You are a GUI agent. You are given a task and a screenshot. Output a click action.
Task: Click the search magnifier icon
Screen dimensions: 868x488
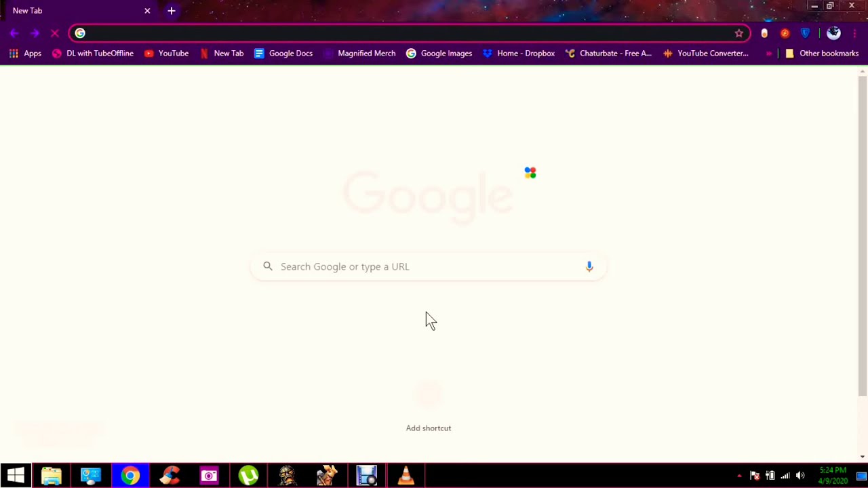tap(268, 266)
